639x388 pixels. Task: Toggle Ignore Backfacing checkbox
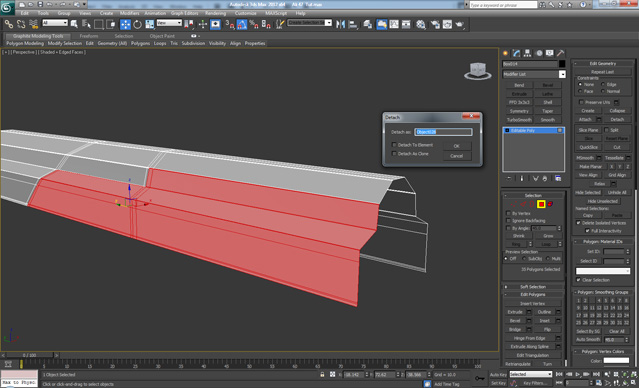point(508,220)
